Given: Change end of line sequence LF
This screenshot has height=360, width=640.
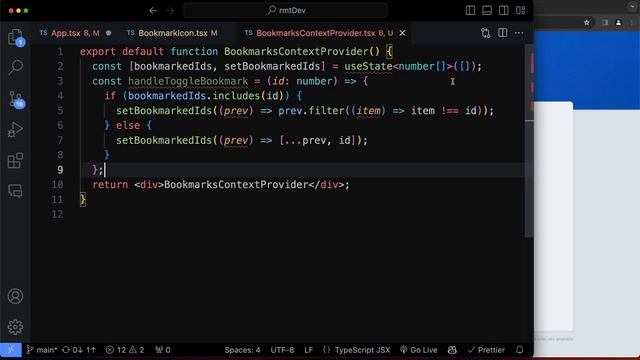Looking at the screenshot, I should [309, 350].
